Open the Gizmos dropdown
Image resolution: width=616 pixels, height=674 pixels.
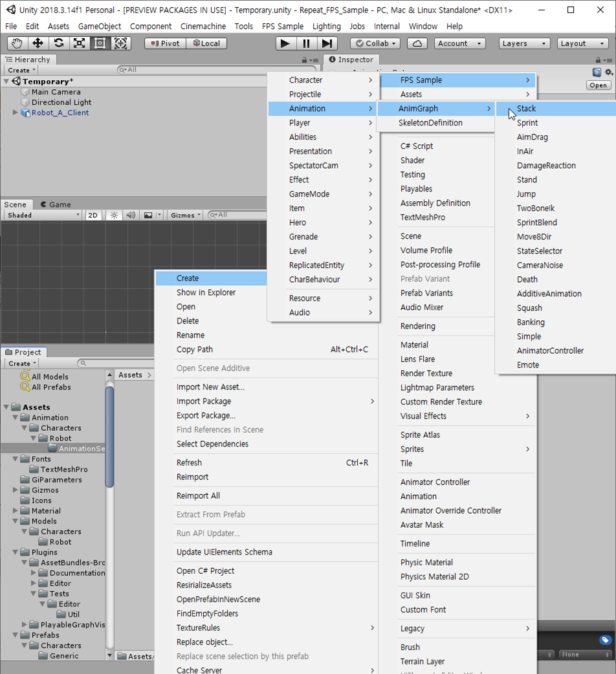tap(185, 215)
